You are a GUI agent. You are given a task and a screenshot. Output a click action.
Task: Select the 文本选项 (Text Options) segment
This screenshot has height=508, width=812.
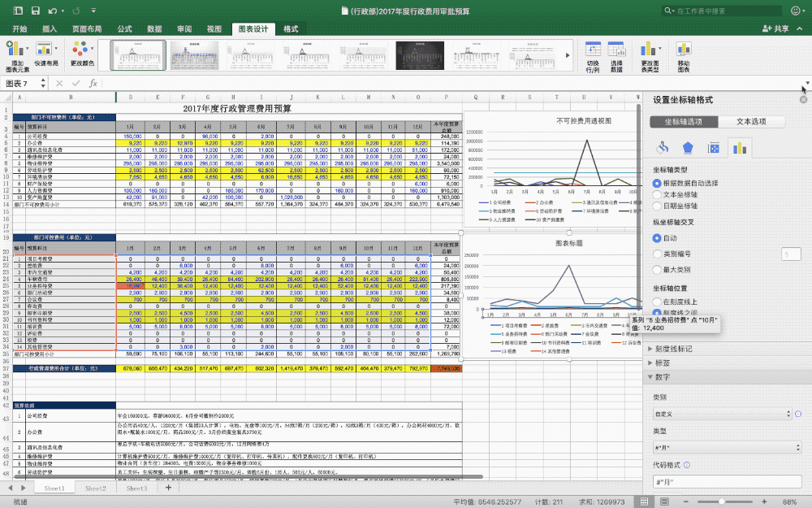pos(751,122)
